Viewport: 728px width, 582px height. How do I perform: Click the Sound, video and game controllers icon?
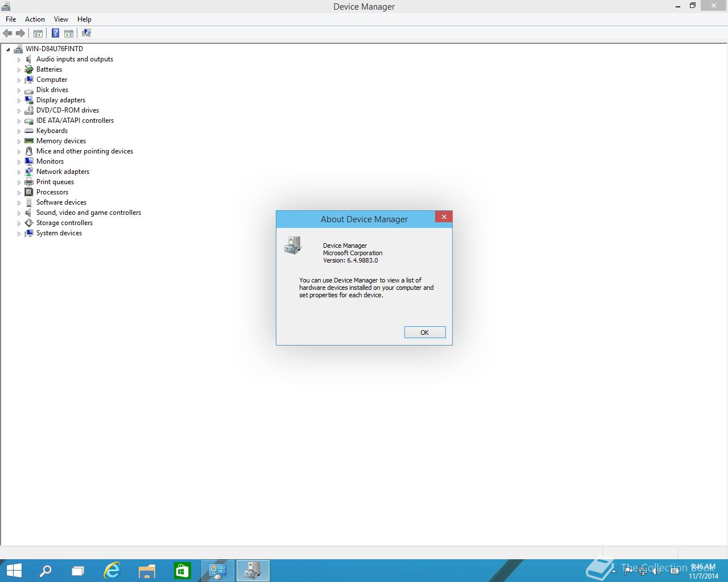click(29, 213)
